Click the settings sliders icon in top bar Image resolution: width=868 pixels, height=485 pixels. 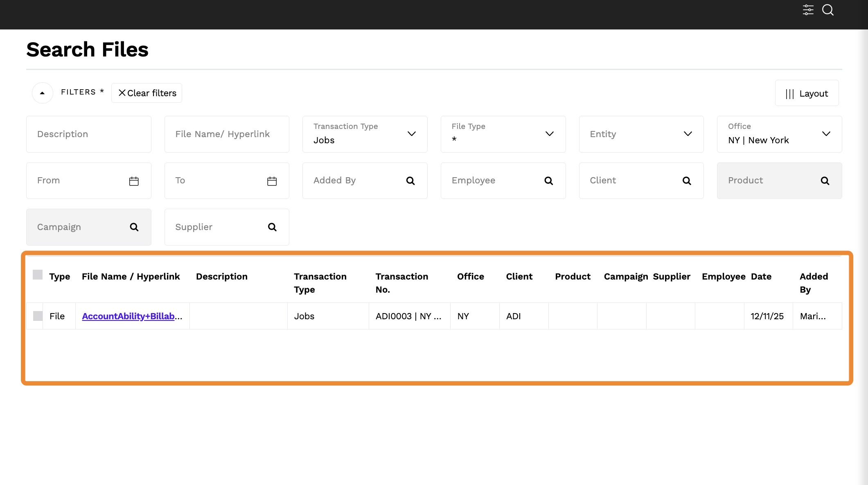[x=808, y=10]
